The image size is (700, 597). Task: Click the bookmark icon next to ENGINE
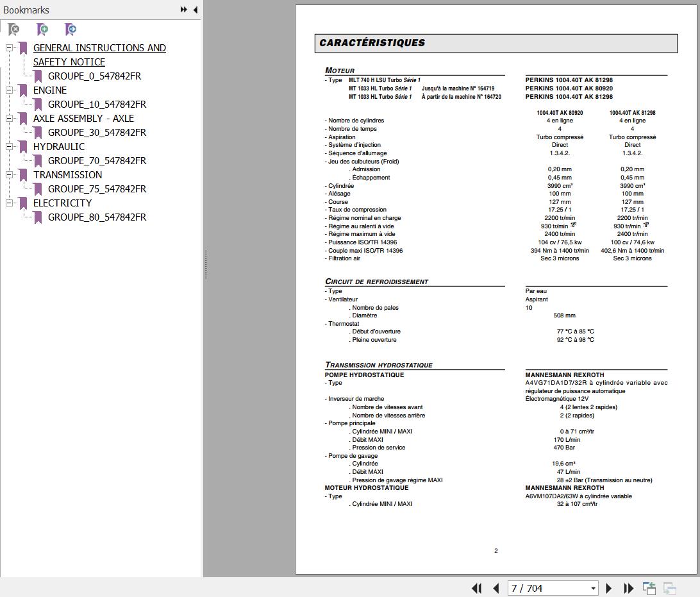tap(23, 90)
